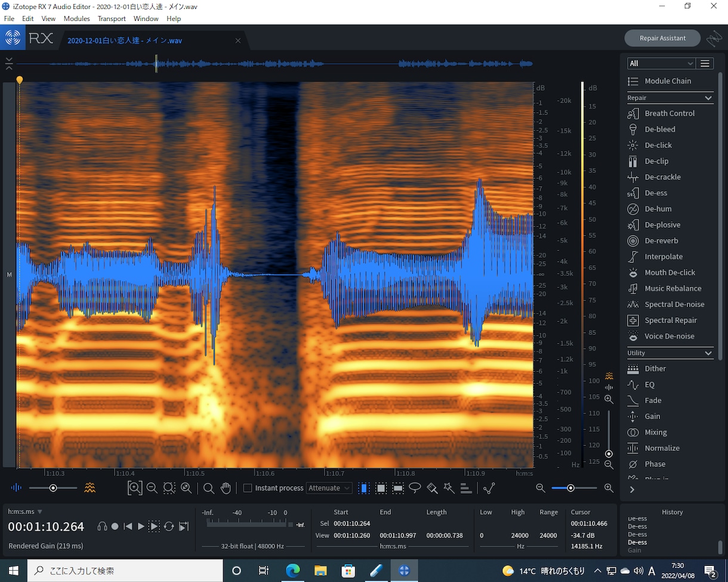Zoom in horizontally with the far-right magnifier

click(x=609, y=488)
